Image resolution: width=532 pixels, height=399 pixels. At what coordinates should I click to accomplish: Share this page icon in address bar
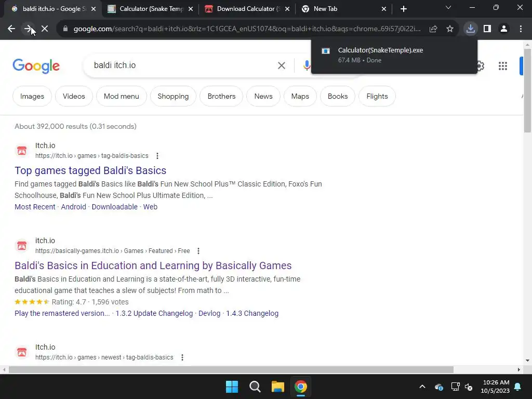(x=433, y=29)
